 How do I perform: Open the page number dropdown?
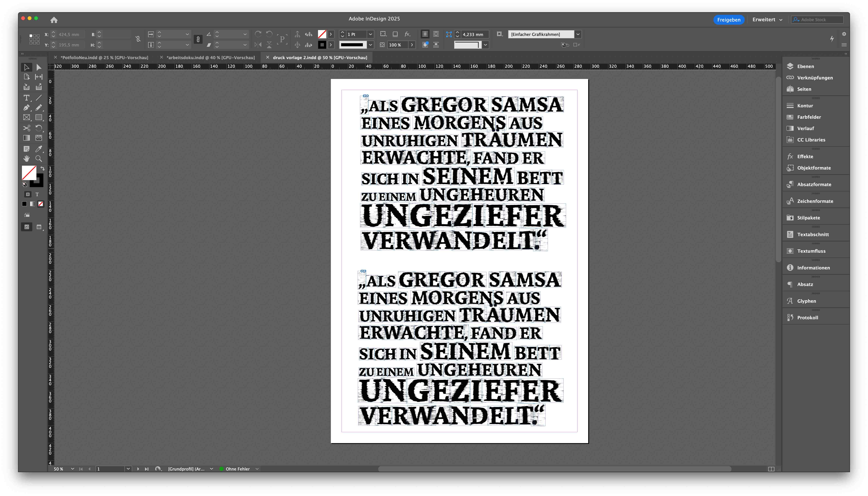click(x=128, y=469)
